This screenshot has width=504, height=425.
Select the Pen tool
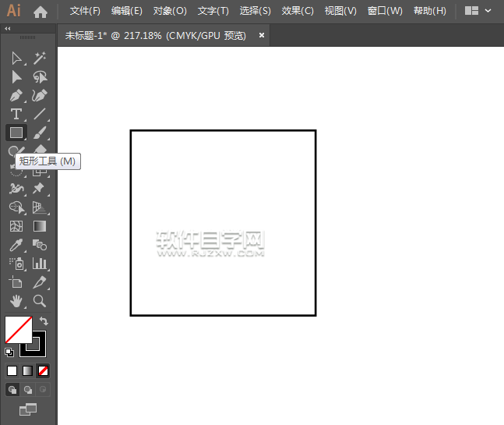[x=16, y=96]
